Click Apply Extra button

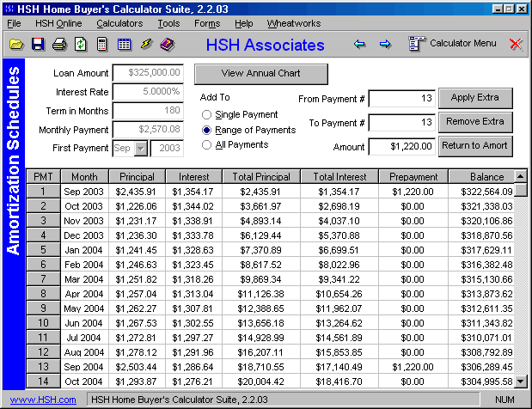pyautogui.click(x=475, y=98)
